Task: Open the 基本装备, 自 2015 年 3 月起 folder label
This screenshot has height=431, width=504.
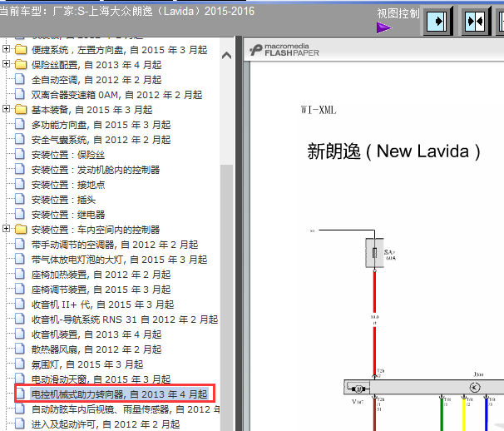Action: [92, 110]
